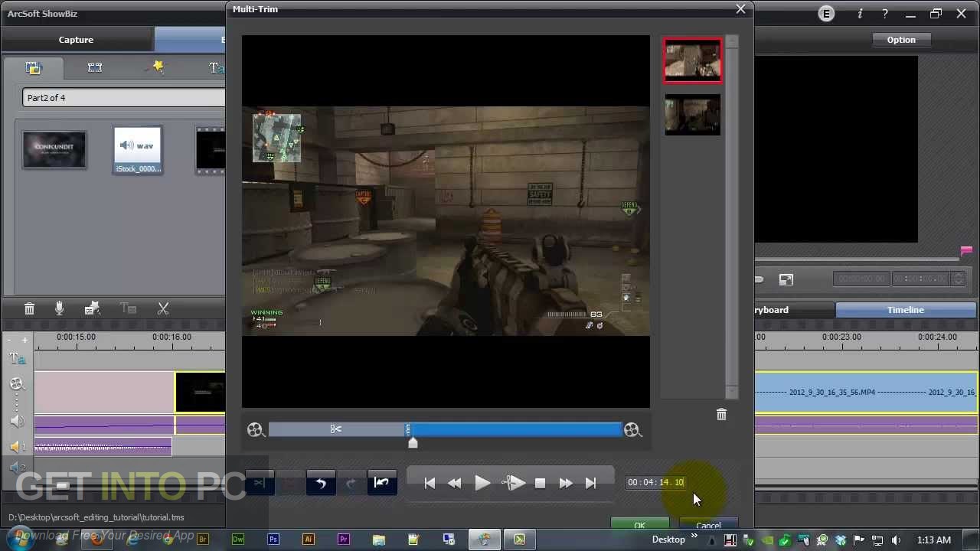Play trimmed segments with scissors-play button
980x551 pixels.
513,483
